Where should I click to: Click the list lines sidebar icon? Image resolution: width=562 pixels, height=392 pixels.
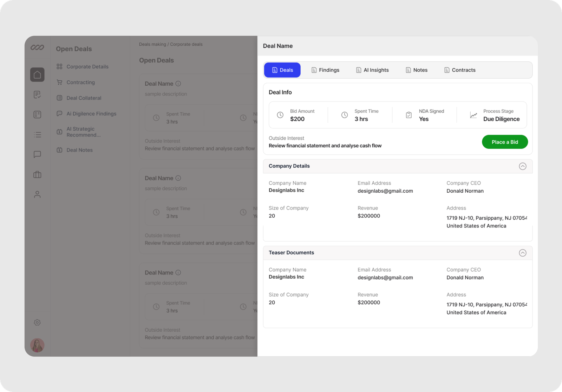[x=37, y=135]
